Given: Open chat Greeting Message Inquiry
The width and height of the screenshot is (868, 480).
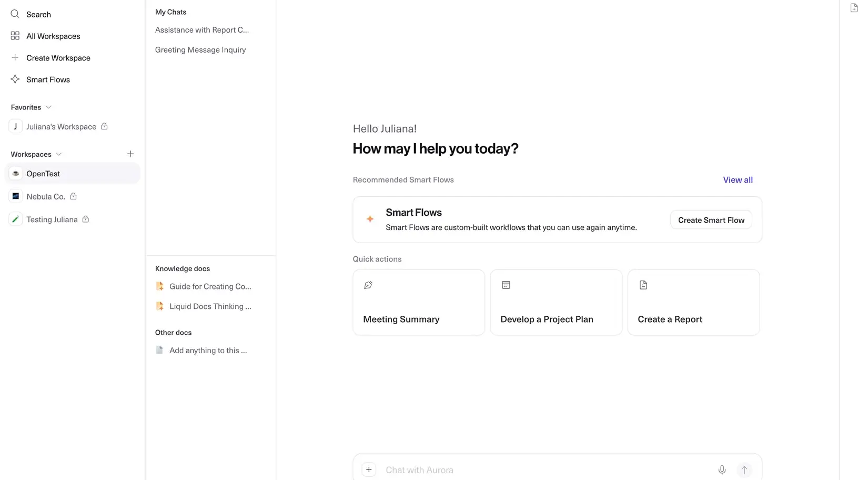Looking at the screenshot, I should [200, 50].
